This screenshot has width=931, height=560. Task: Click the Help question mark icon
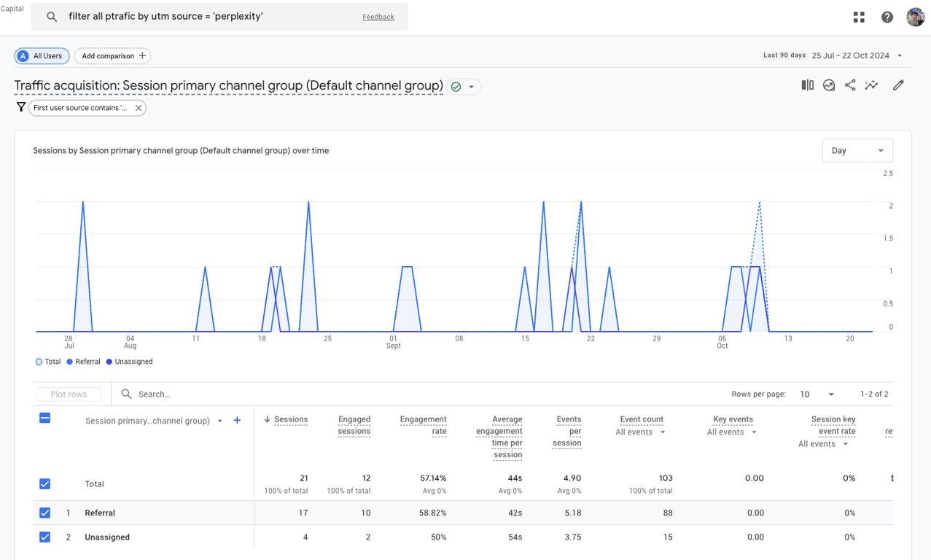click(x=887, y=17)
